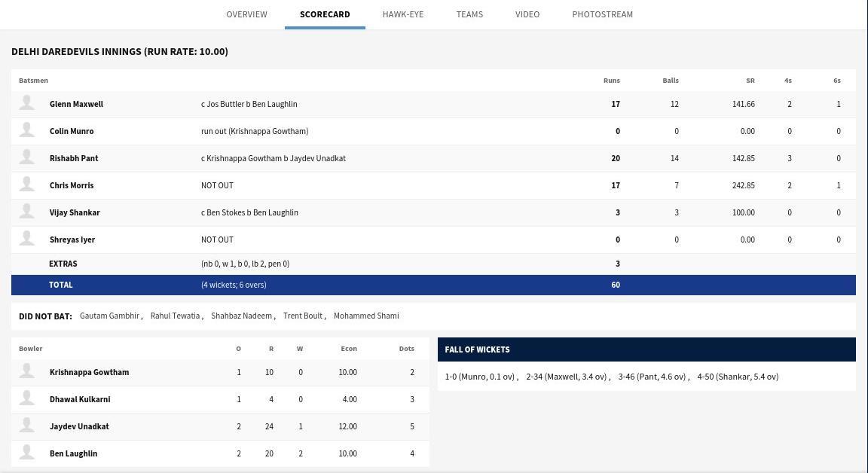Click the Econ column header
Image resolution: width=868 pixels, height=473 pixels.
pyautogui.click(x=349, y=349)
